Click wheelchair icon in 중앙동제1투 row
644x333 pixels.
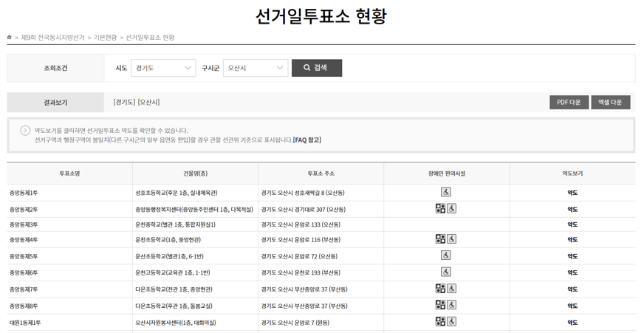point(446,192)
